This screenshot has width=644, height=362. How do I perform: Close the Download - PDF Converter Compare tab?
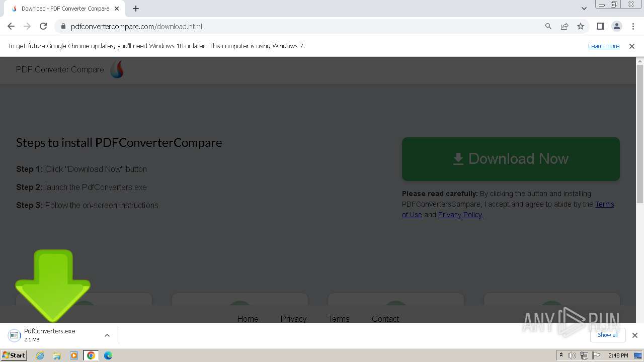point(117,9)
